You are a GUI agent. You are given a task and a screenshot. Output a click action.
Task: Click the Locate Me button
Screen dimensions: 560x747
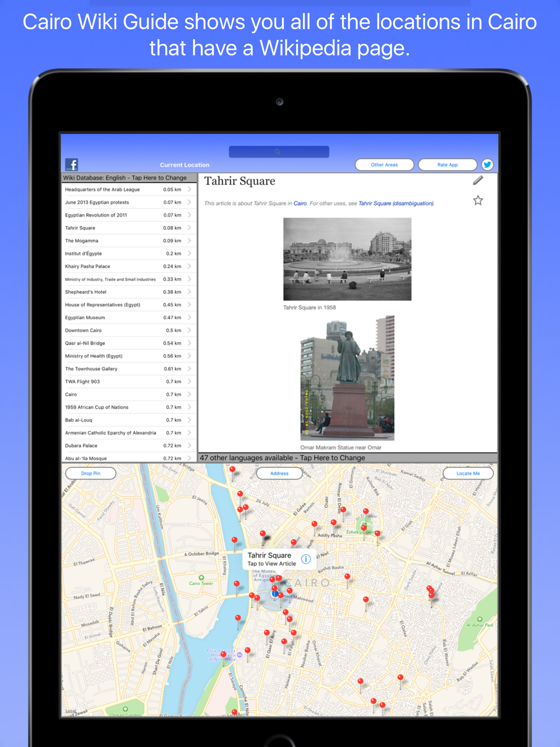click(468, 473)
